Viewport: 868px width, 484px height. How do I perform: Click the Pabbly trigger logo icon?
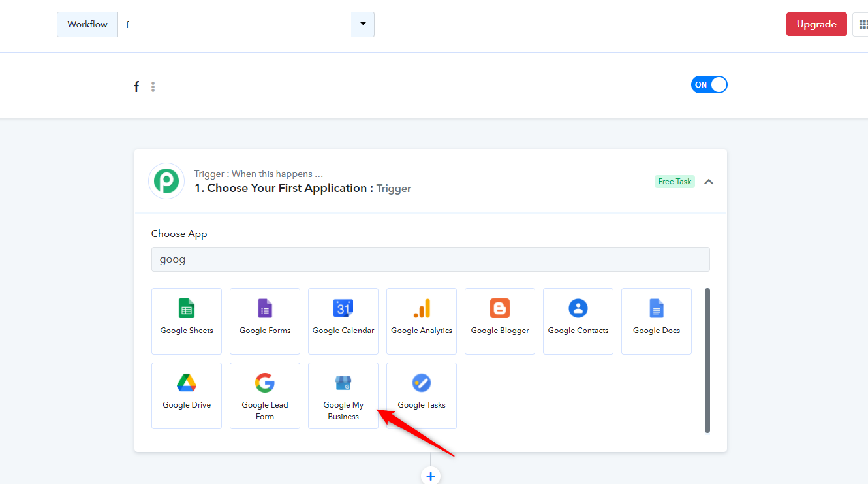tap(166, 181)
